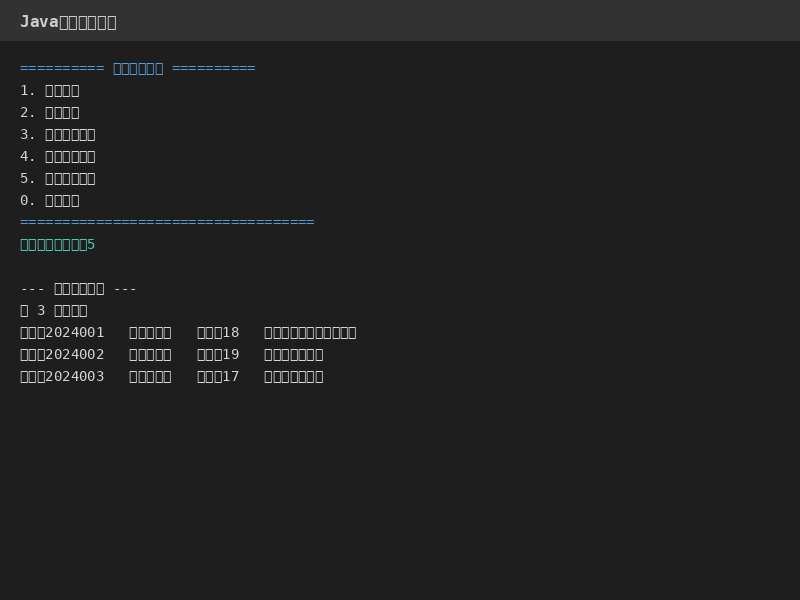
Task: Click age value "17" in the 2024003 row
Action: (231, 377)
